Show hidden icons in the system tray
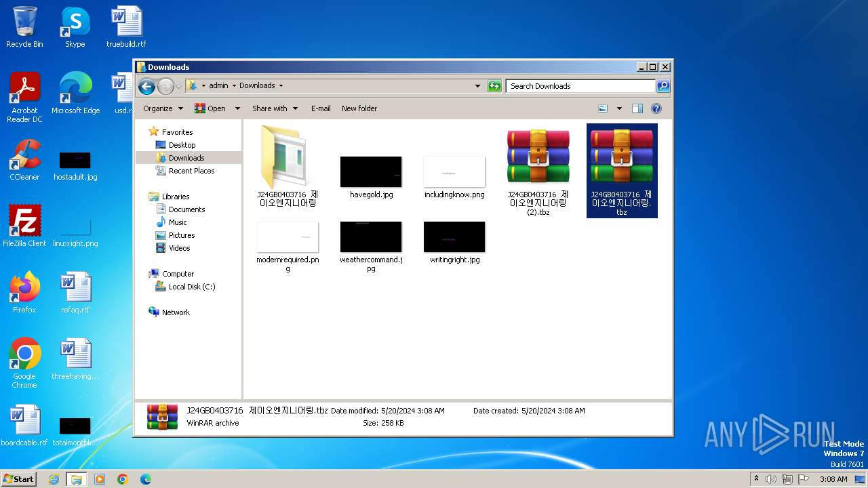This screenshot has height=488, width=868. click(756, 479)
